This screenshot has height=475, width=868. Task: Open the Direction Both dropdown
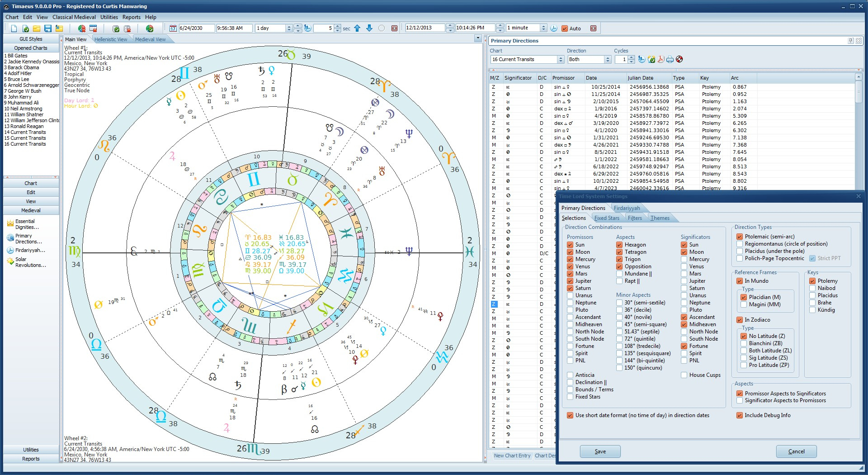click(608, 59)
